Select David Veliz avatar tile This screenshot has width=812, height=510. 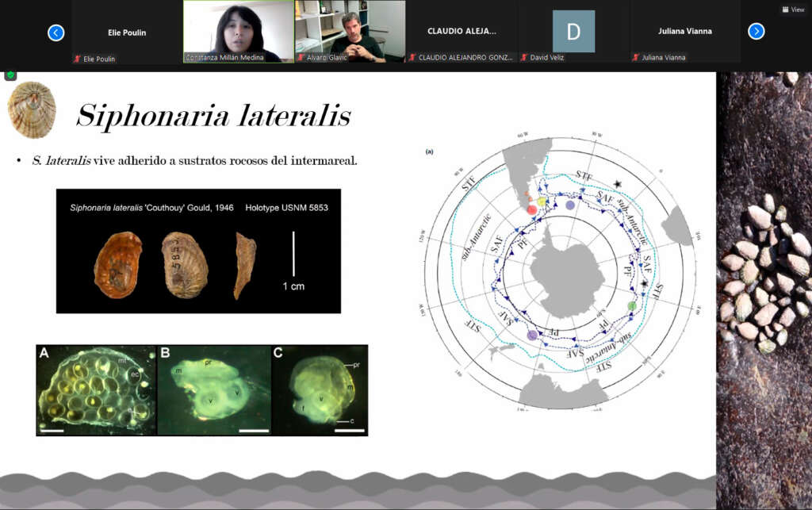pos(573,32)
